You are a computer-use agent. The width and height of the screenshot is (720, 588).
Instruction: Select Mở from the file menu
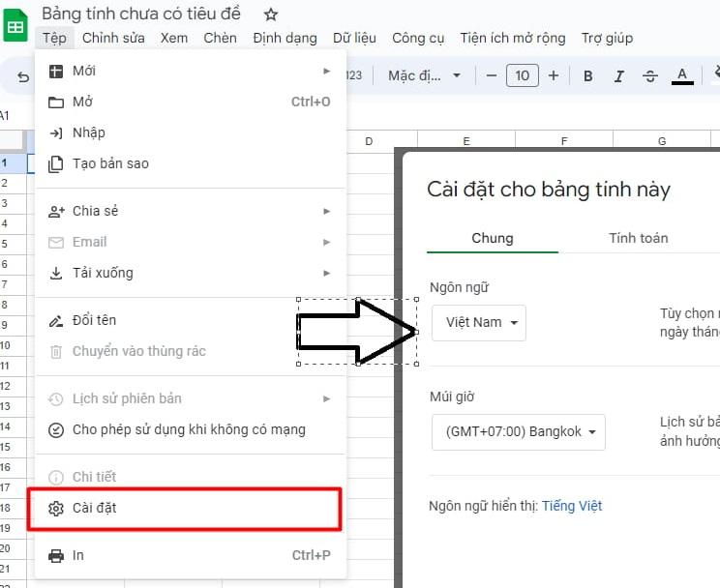pyautogui.click(x=191, y=102)
